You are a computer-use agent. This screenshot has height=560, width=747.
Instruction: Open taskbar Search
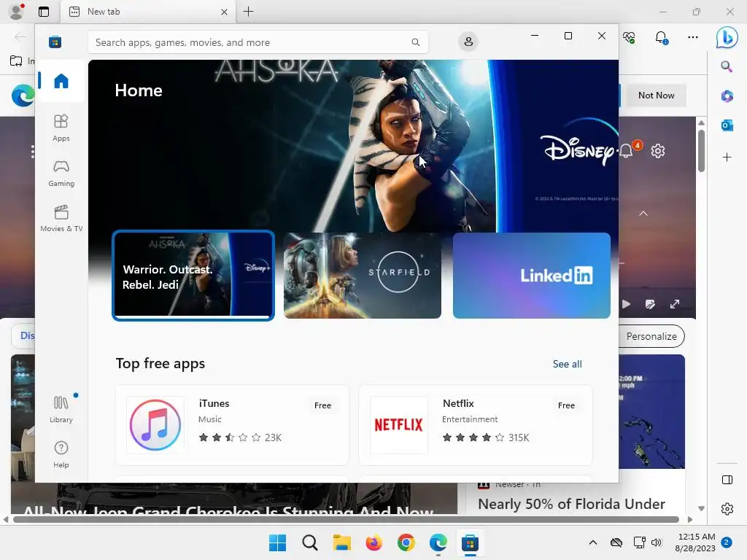(x=309, y=542)
